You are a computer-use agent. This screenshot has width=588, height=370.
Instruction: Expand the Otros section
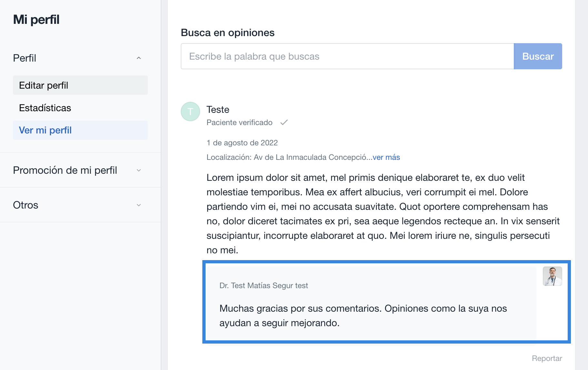click(x=139, y=205)
